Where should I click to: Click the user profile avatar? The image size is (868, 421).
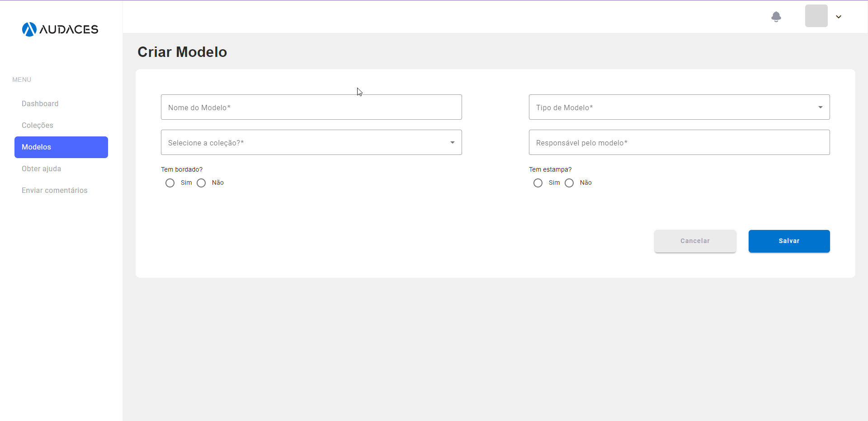[x=816, y=16]
